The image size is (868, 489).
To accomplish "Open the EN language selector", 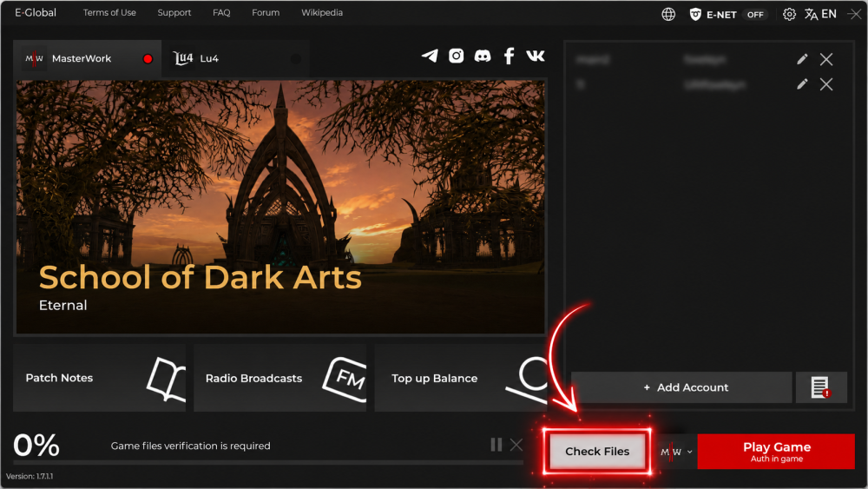I will point(820,15).
